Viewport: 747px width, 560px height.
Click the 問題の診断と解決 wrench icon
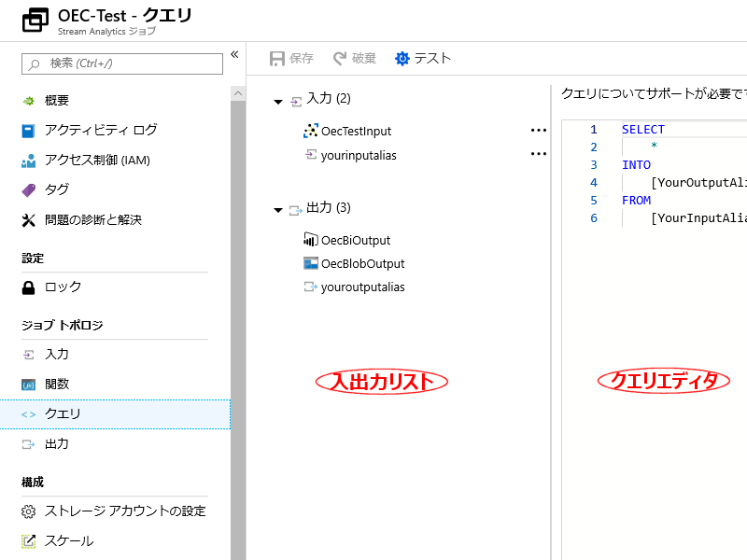pos(29,220)
